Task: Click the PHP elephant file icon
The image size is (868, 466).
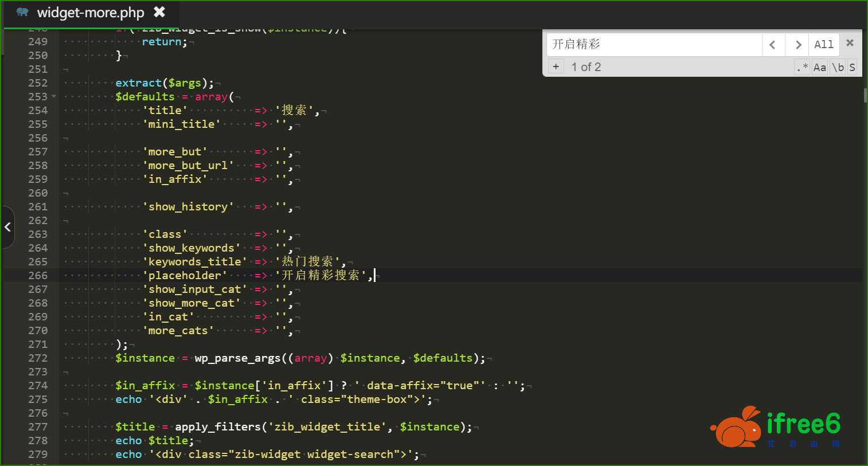Action: coord(22,12)
